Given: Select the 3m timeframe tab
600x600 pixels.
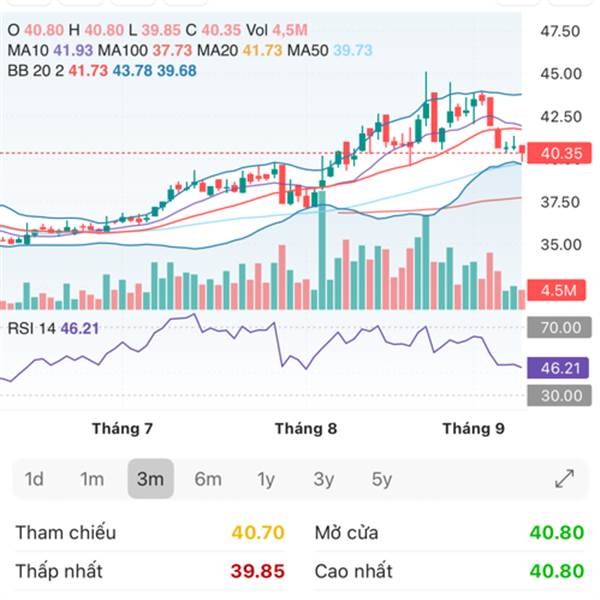Looking at the screenshot, I should pos(150,479).
